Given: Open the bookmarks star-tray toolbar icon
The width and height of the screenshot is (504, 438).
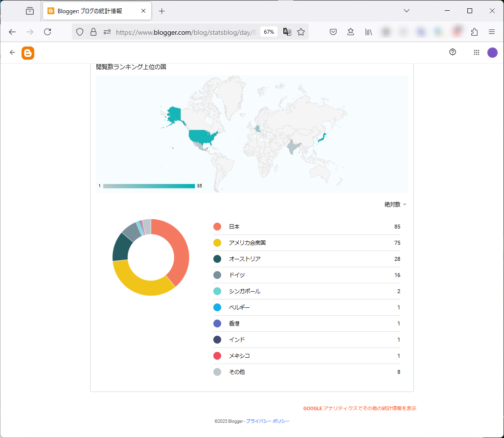Looking at the screenshot, I should [x=351, y=32].
